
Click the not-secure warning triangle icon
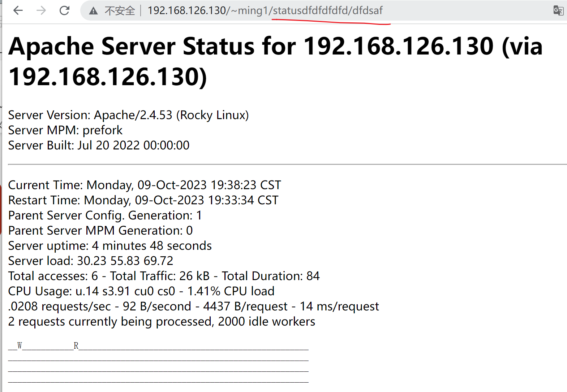point(94,11)
